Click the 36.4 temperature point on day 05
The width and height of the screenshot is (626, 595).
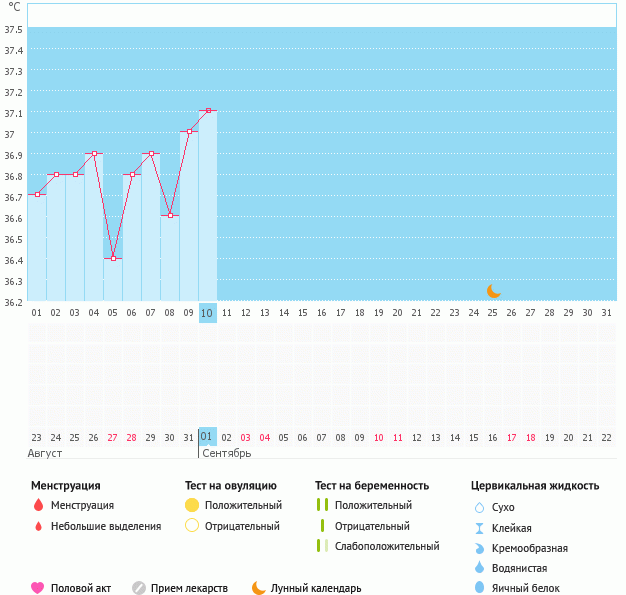click(113, 258)
